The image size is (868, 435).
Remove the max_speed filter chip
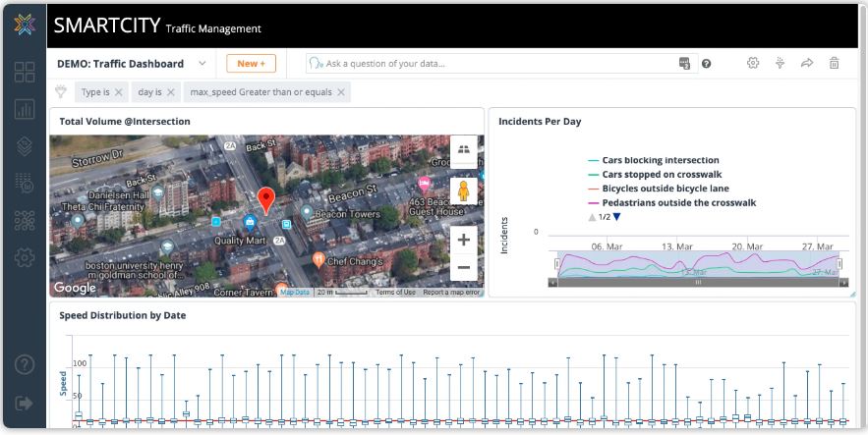(341, 92)
